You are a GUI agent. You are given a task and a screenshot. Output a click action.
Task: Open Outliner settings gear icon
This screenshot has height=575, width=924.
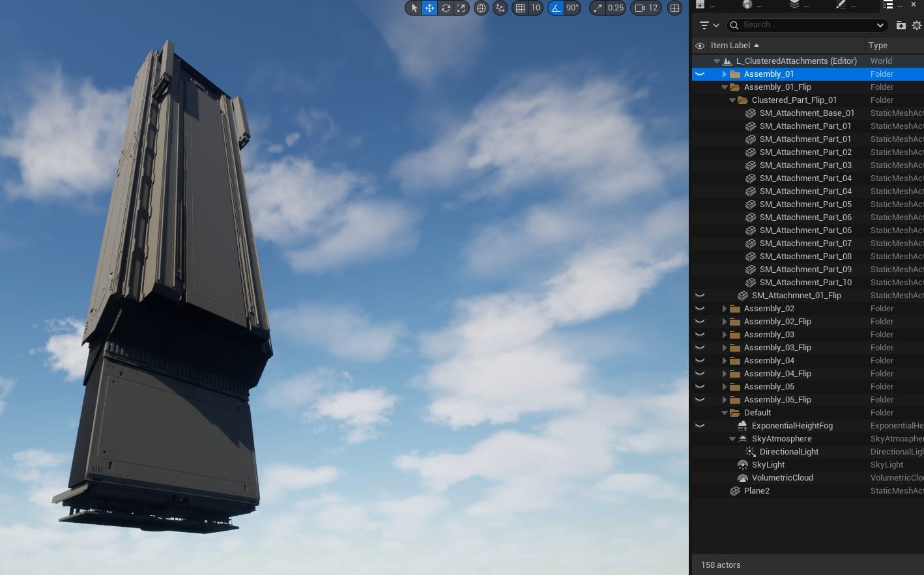(x=916, y=25)
